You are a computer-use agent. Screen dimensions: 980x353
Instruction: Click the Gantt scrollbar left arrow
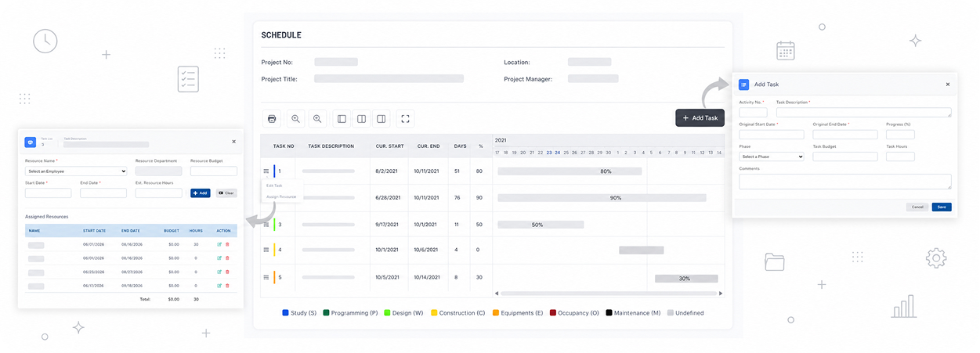click(x=496, y=294)
